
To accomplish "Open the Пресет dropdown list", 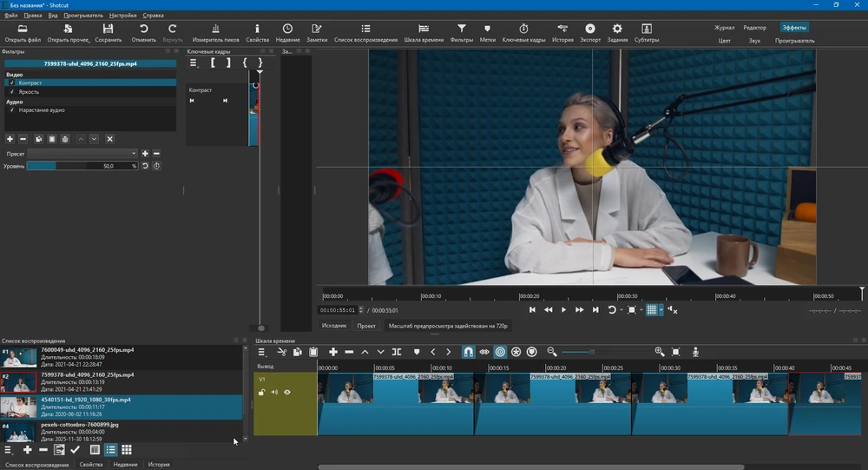I will point(82,154).
